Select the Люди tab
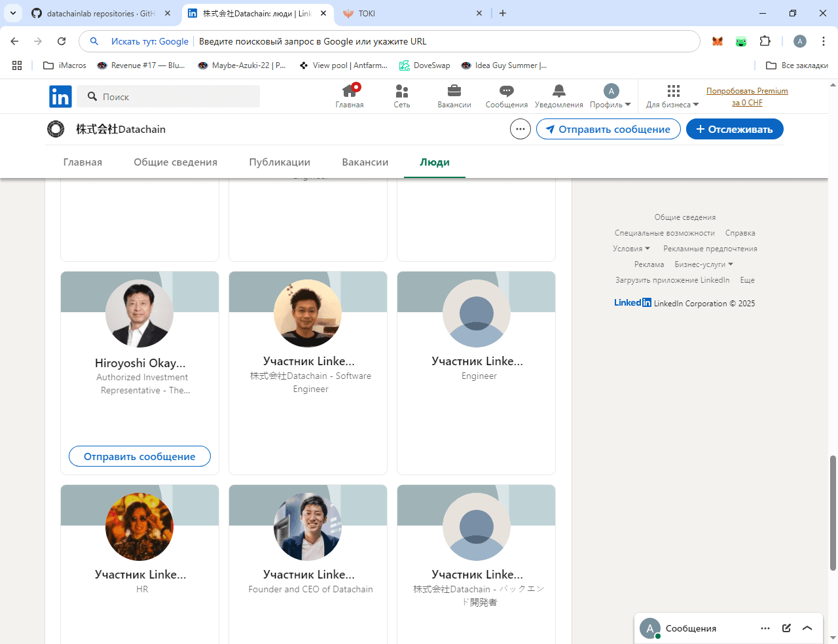Image resolution: width=838 pixels, height=644 pixels. pos(435,162)
